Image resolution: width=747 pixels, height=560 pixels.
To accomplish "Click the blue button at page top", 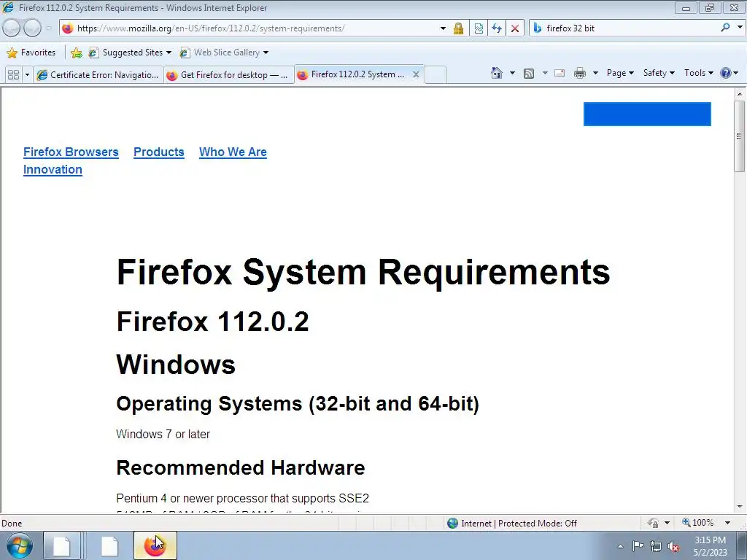I will click(647, 114).
